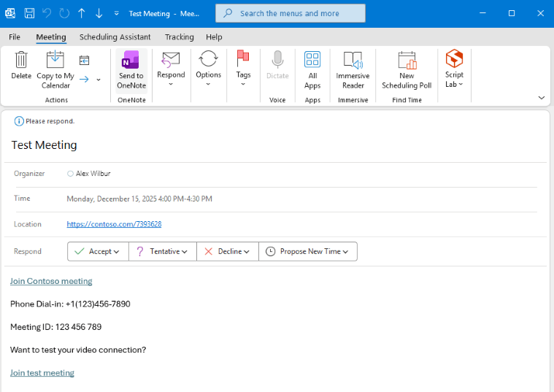
Task: Click the Please respond info icon
Action: click(x=19, y=121)
